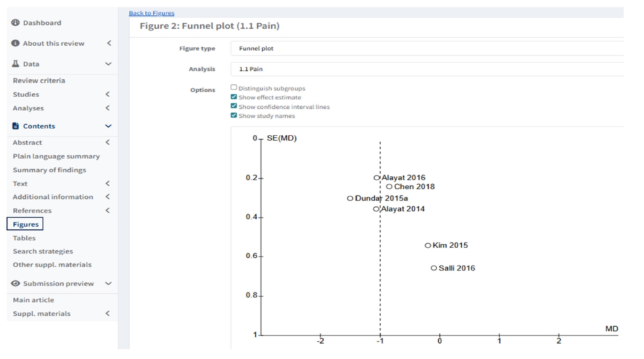Toggle Show study names checkbox
The width and height of the screenshot is (644, 359).
click(x=234, y=115)
